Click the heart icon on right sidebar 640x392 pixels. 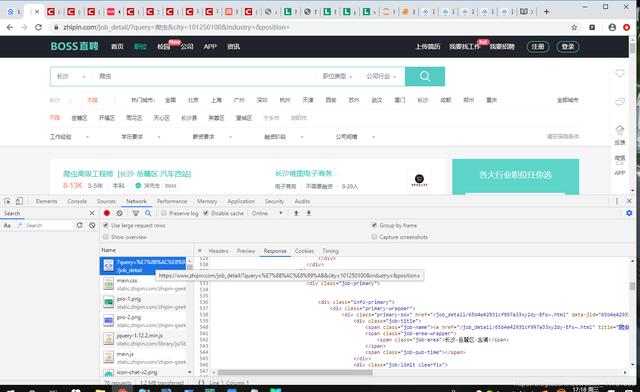coord(620,74)
